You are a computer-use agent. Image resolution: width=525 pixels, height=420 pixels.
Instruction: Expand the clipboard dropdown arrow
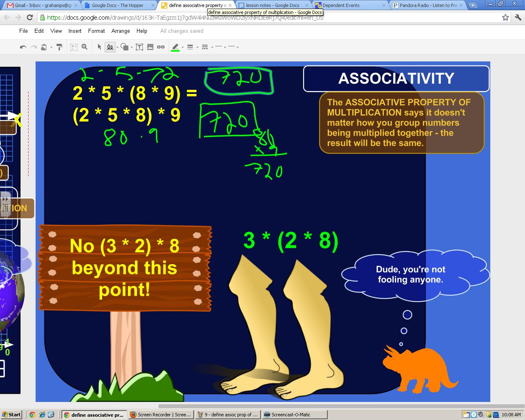point(51,48)
